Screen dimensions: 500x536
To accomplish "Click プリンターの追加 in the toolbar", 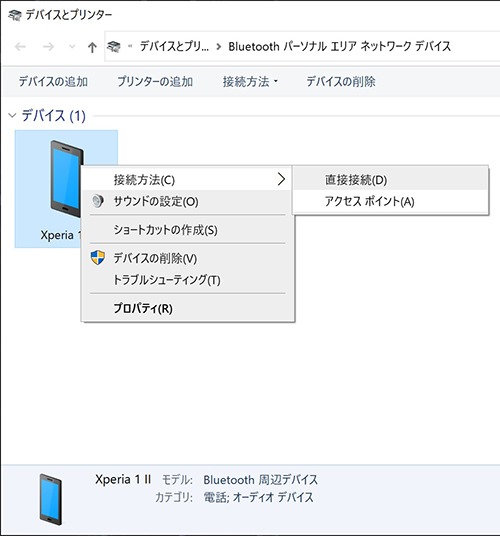I will coord(155,82).
